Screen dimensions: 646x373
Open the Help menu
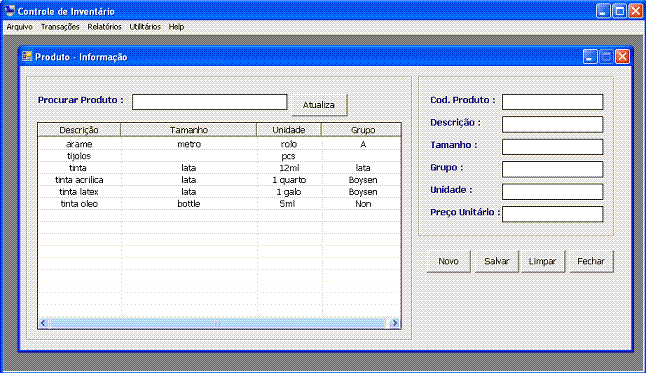coord(176,27)
